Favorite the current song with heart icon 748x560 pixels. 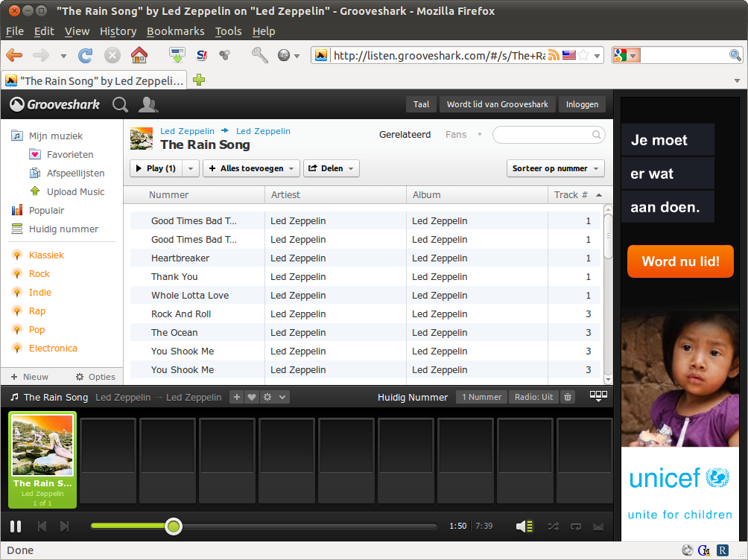point(252,397)
